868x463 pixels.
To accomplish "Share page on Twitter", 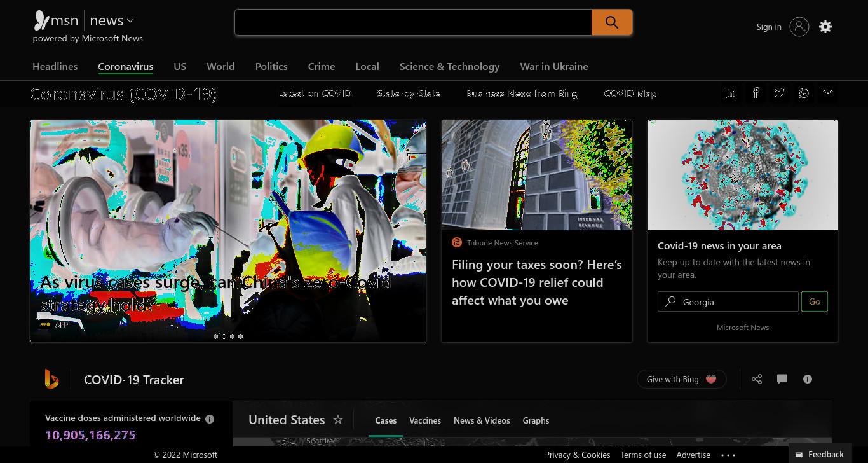I will click(x=780, y=93).
